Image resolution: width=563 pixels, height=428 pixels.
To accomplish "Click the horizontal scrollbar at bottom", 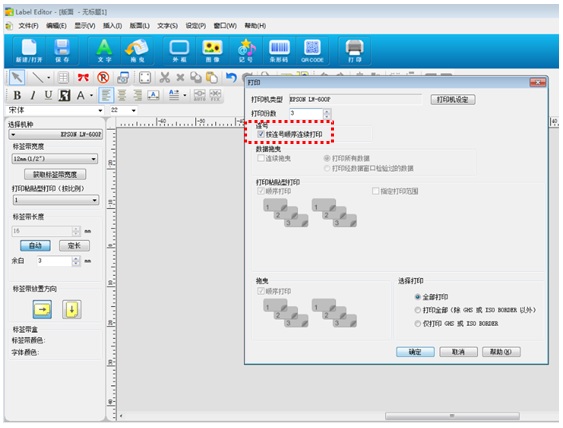I will [x=452, y=416].
